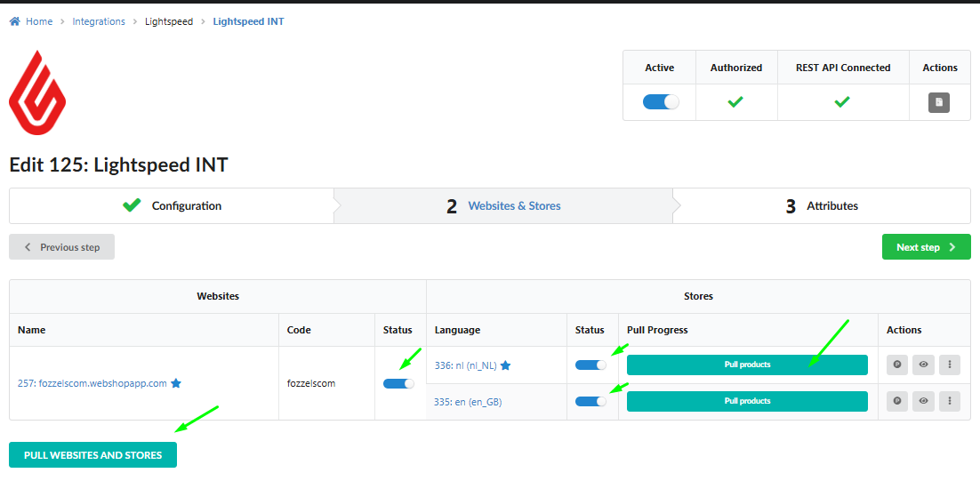The image size is (980, 481).
Task: Click the star next to nl (nl_NL)
Action: click(506, 365)
